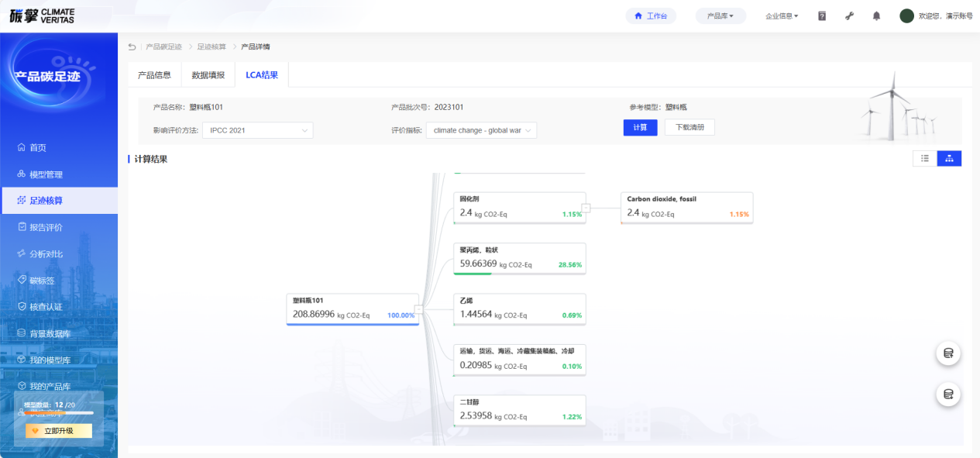
Task: Click the 下载清册 button
Action: (689, 127)
